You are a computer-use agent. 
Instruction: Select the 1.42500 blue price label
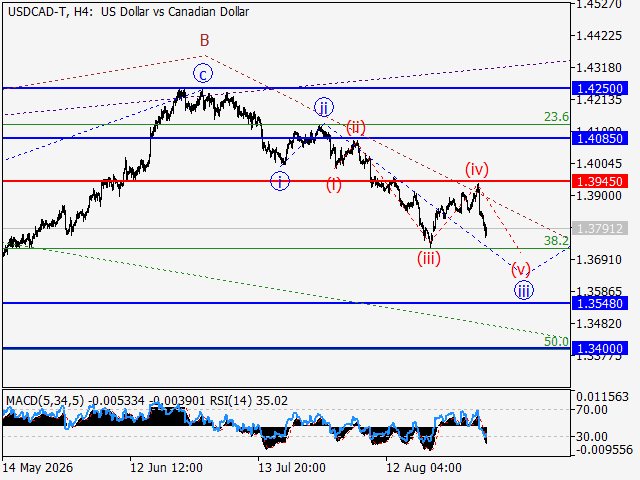[600, 88]
